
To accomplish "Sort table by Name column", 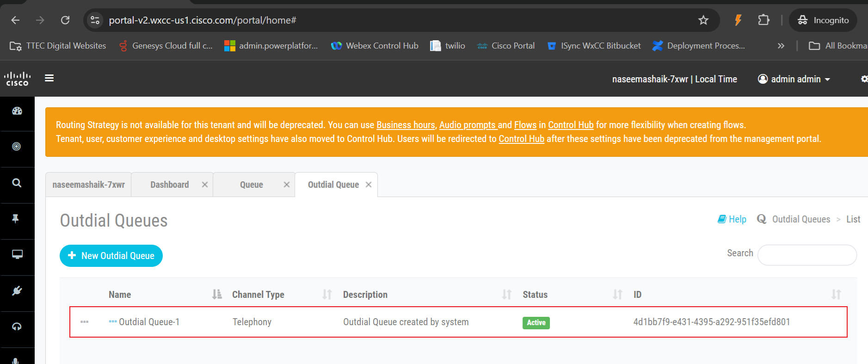I will [x=165, y=295].
